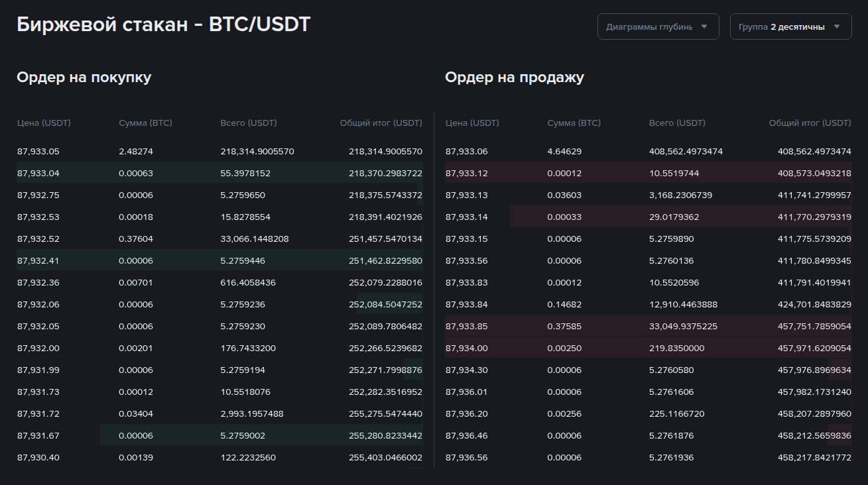Click the Всего (USDT) header in the sell orders table
This screenshot has height=485, width=868.
677,123
